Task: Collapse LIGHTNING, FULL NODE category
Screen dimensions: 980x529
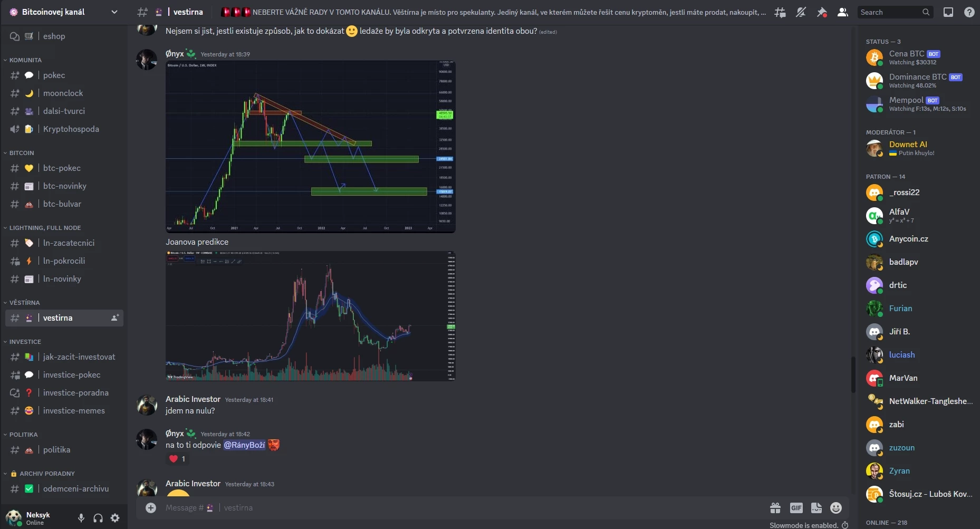Action: (x=45, y=228)
